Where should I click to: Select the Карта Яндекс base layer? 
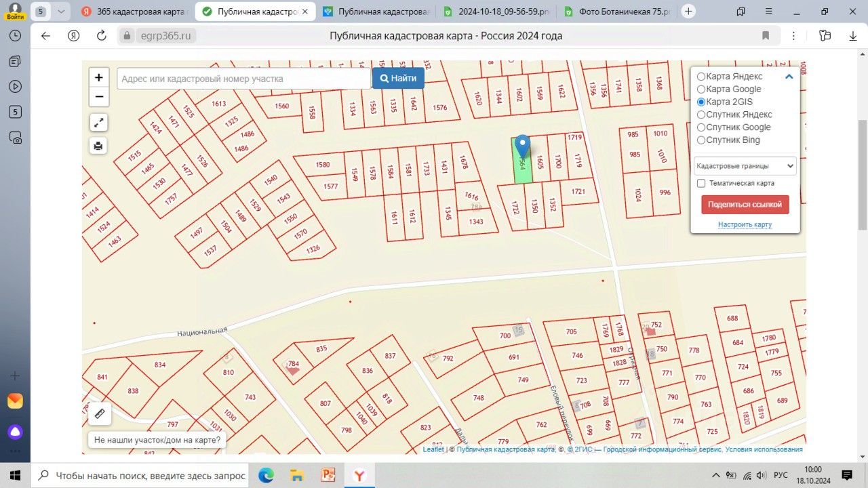[x=701, y=77]
